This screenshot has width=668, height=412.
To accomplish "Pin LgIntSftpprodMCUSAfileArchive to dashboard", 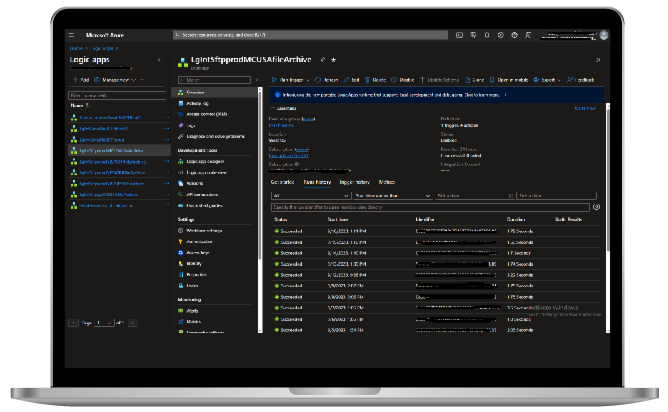I will coord(323,60).
